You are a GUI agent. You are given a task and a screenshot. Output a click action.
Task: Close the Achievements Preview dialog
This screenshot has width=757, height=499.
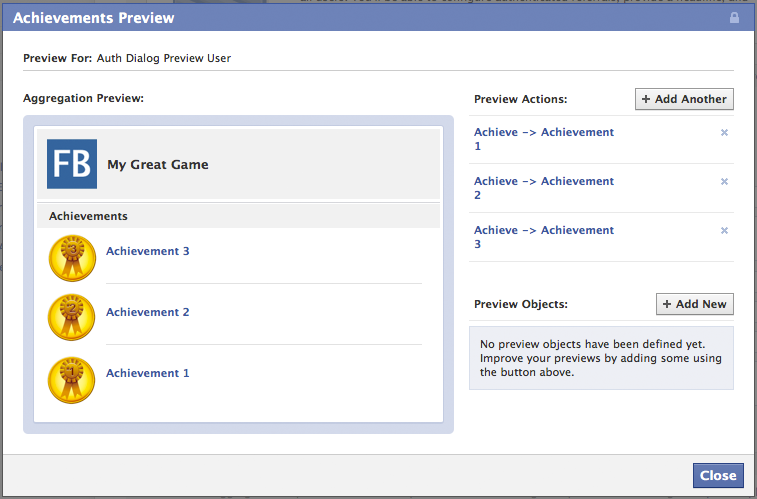click(x=718, y=475)
